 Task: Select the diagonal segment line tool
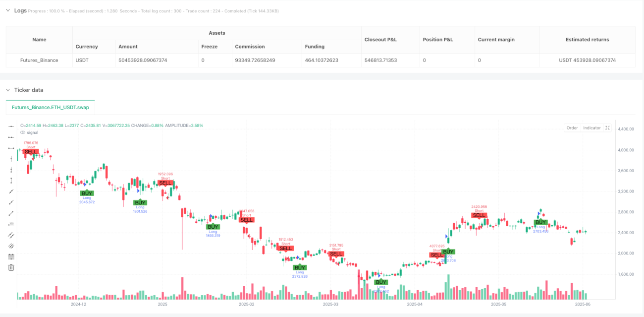(x=11, y=213)
